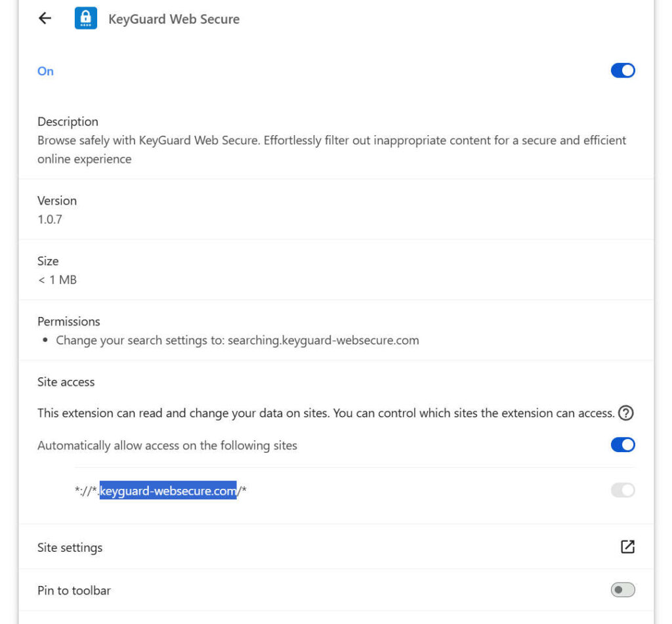
Task: Click the KeyGuard Web Secure extension icon
Action: (x=85, y=18)
